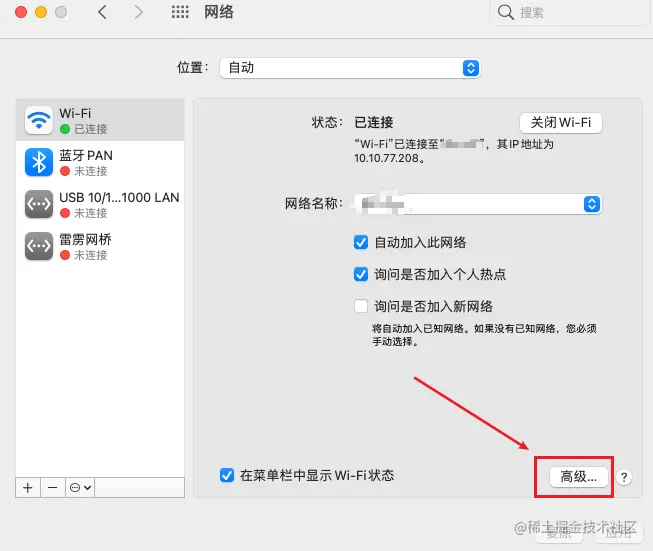
Task: Click the Thunderbolt bridge icon for 雷雳网桥
Action: click(x=39, y=246)
